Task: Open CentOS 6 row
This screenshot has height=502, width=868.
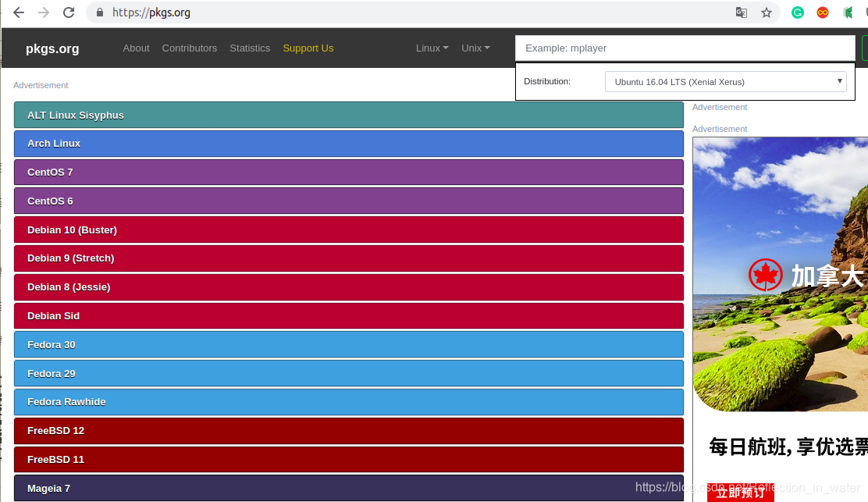Action: [x=349, y=201]
